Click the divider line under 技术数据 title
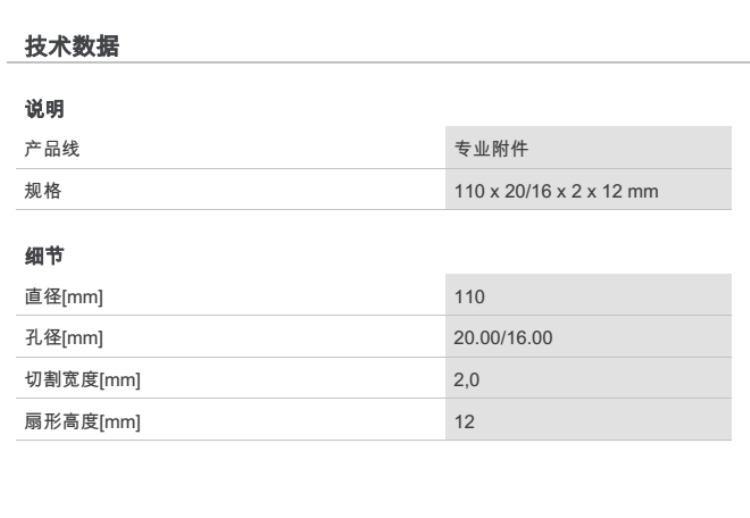 (x=375, y=63)
